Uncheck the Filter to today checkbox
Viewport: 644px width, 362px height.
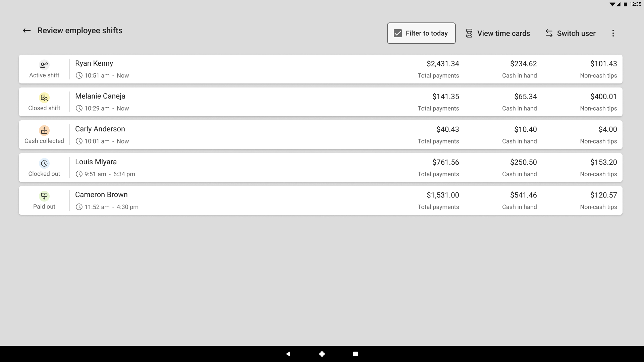[x=398, y=33]
